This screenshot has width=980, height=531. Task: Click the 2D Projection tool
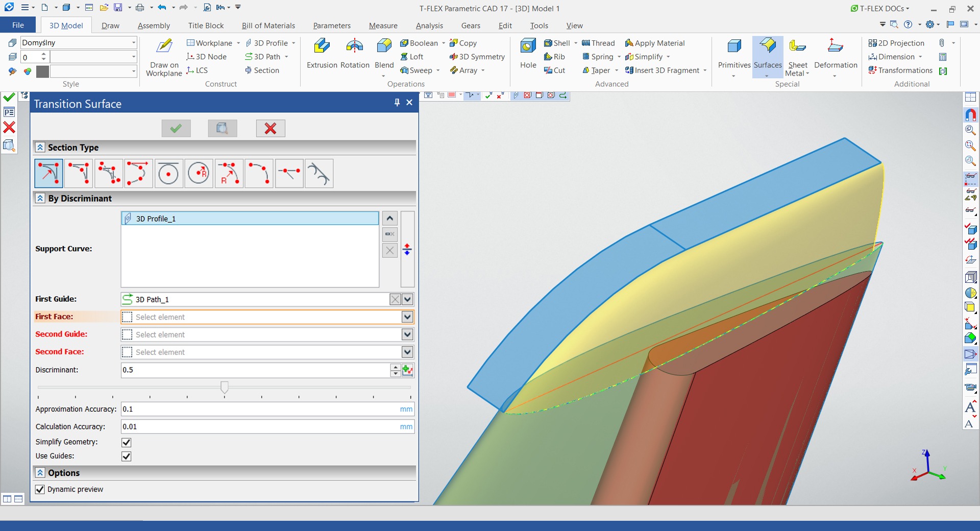896,43
